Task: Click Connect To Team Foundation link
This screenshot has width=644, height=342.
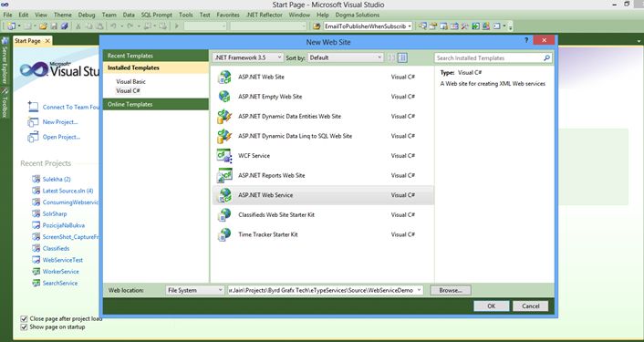Action: [x=70, y=107]
